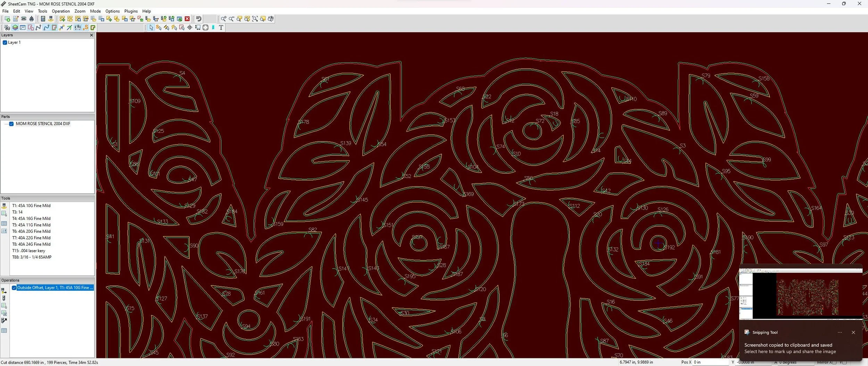868x366 pixels.
Task: Uncheck the Outside Offset operation checkbox
Action: point(14,288)
